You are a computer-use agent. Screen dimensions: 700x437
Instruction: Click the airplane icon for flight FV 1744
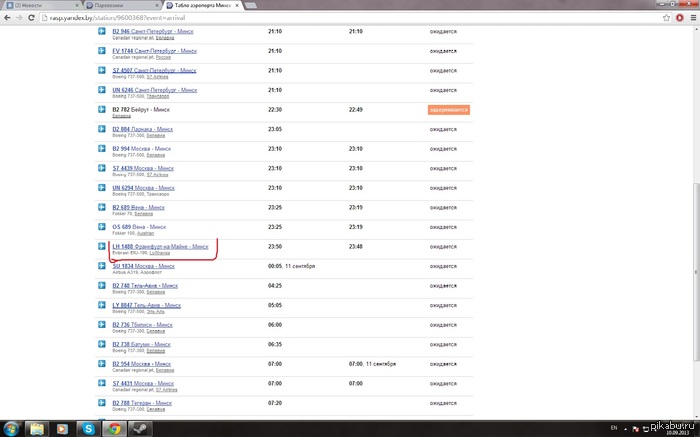(102, 50)
